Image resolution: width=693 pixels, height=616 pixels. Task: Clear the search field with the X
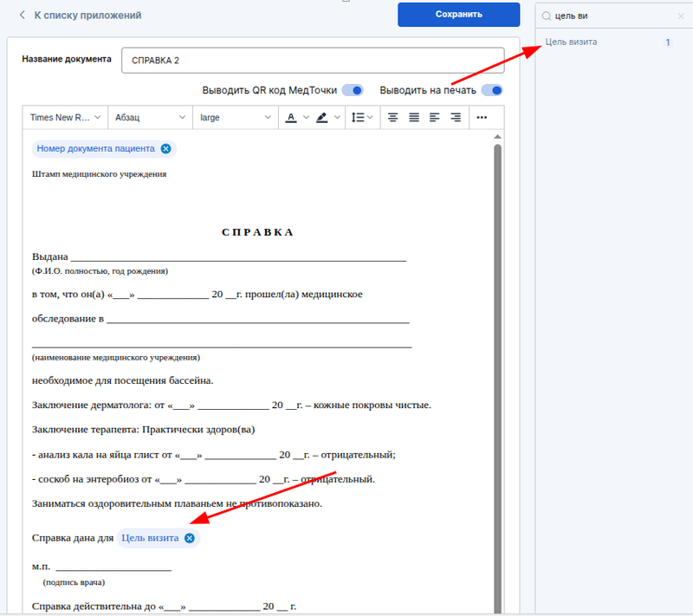coord(681,16)
